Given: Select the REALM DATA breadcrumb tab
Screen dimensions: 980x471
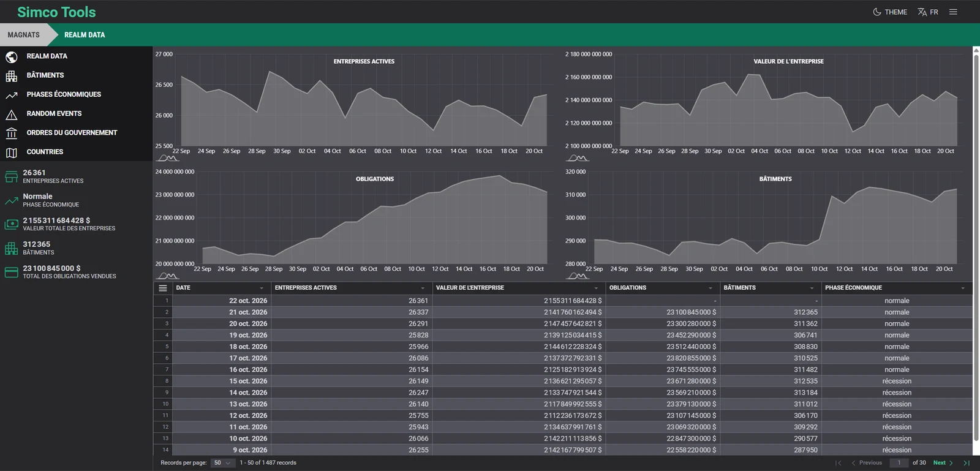Looking at the screenshot, I should click(x=85, y=35).
